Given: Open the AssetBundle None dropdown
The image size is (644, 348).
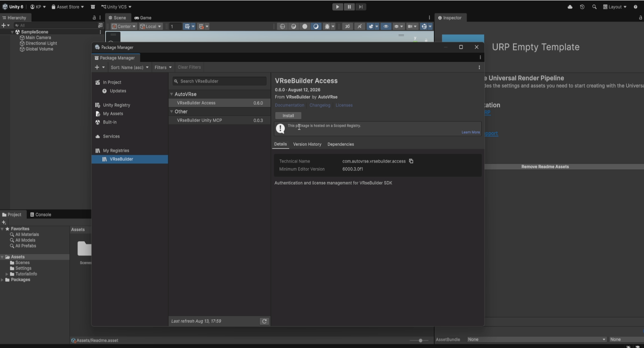Looking at the screenshot, I should [x=537, y=340].
